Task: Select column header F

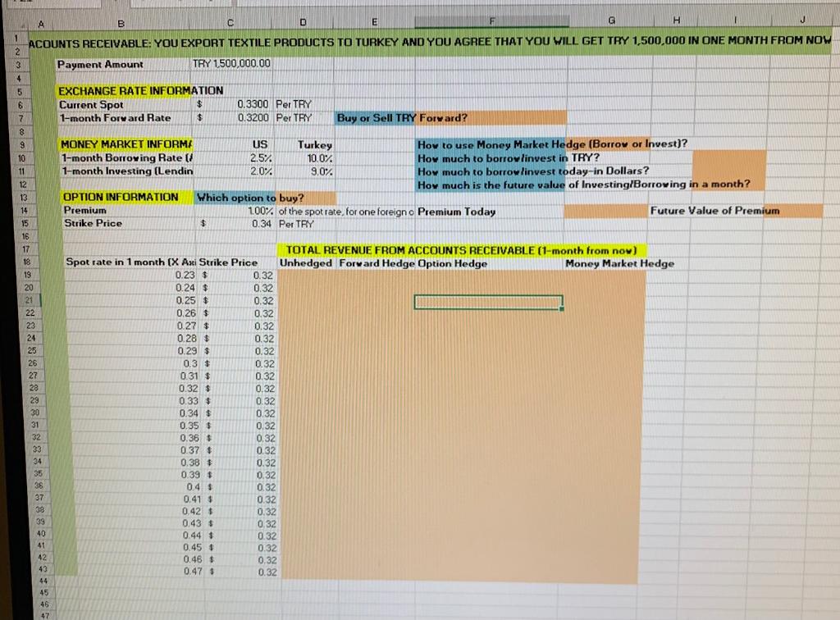Action: pos(491,21)
